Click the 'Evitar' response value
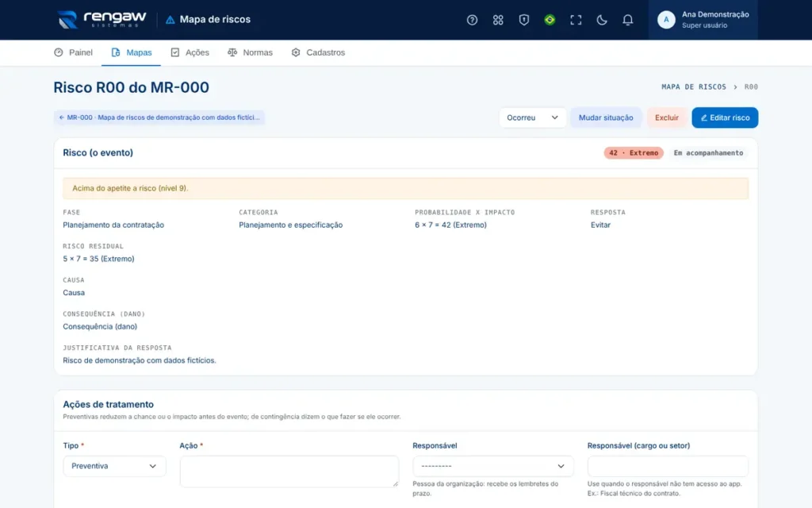Screen dimensions: 812x508 600,225
